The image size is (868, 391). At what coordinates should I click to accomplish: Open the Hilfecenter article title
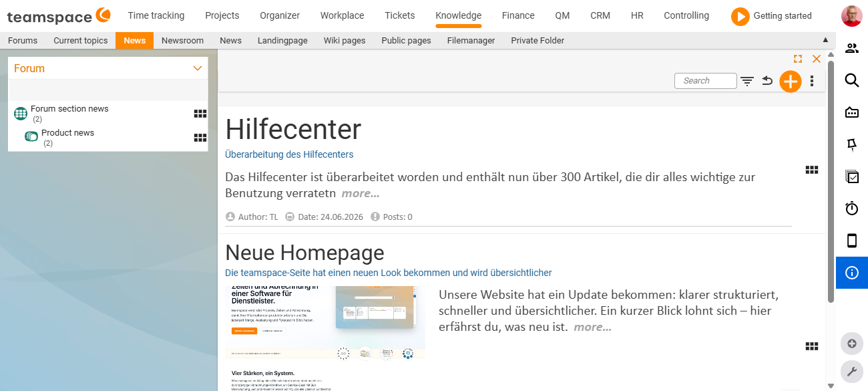click(293, 130)
